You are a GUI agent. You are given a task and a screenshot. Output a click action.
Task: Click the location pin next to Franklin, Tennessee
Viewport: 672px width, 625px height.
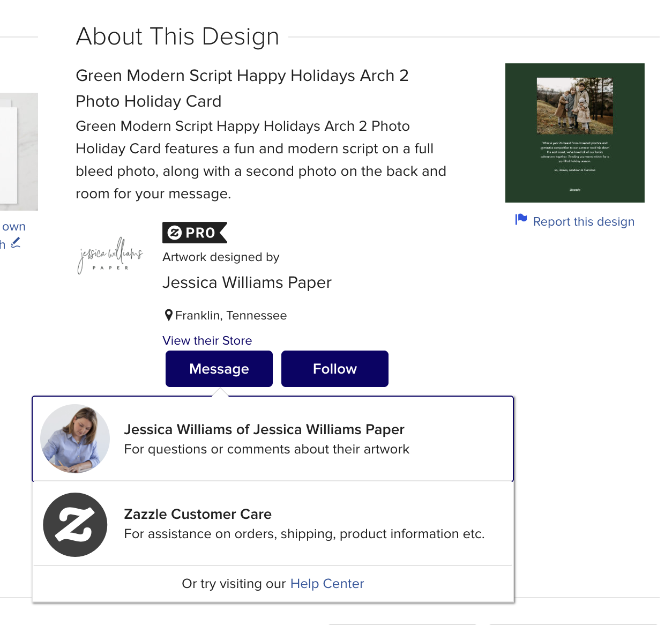coord(168,315)
